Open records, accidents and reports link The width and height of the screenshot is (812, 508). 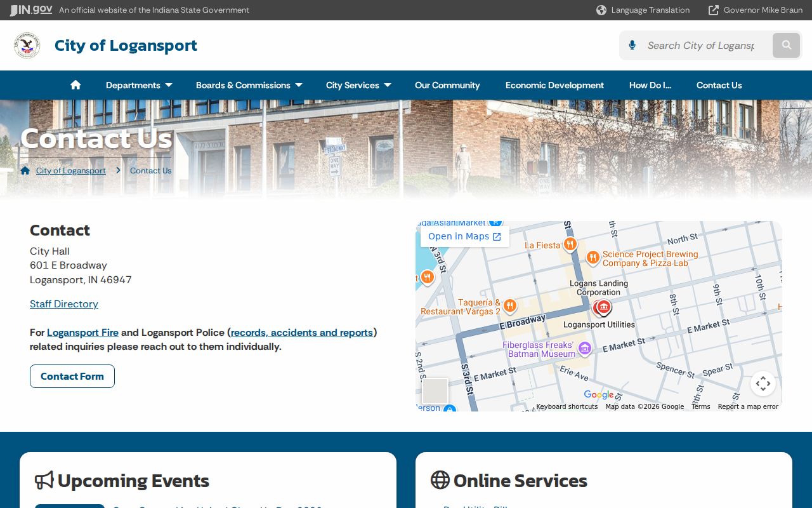click(302, 333)
